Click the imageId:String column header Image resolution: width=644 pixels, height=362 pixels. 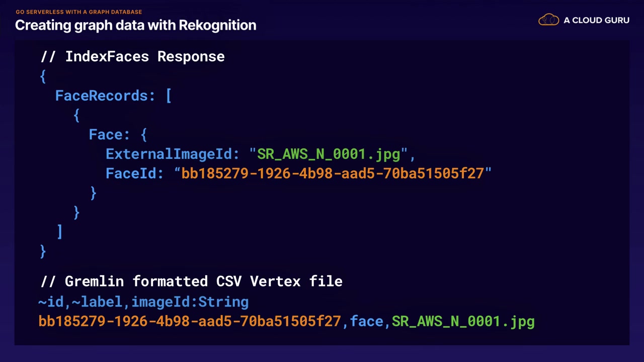[x=190, y=302]
